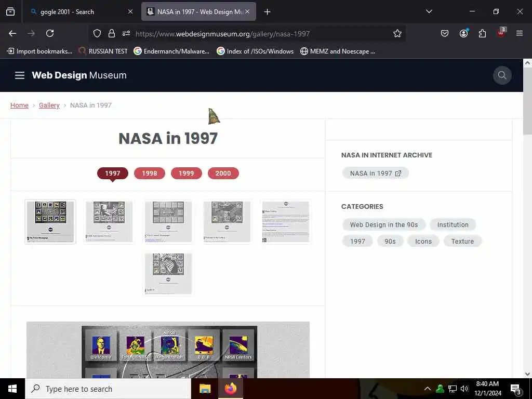532x399 pixels.
Task: Open the network tray icon
Action: click(453, 389)
